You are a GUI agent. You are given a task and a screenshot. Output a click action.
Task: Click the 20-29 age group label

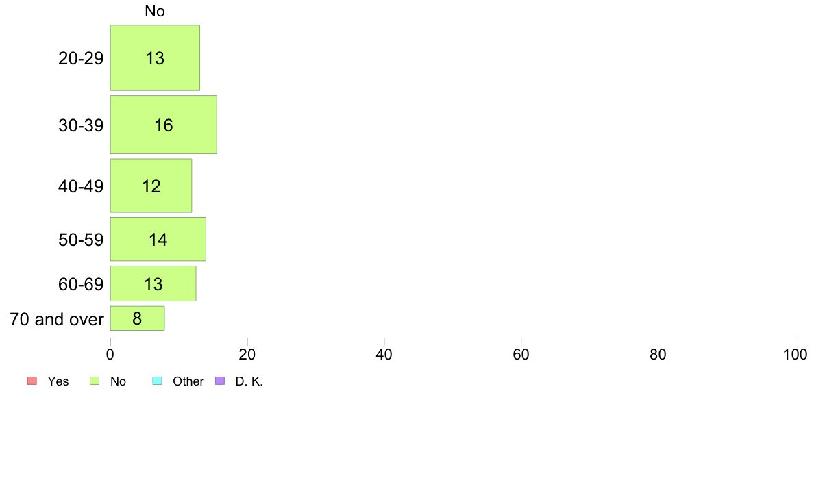click(x=81, y=58)
